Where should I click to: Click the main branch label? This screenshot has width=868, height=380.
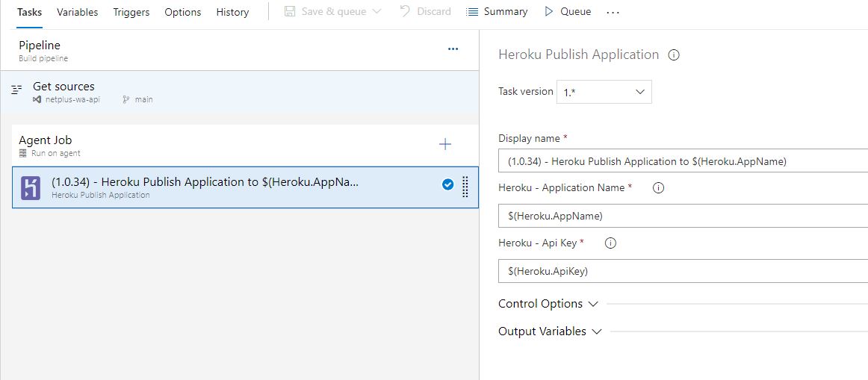coord(143,99)
